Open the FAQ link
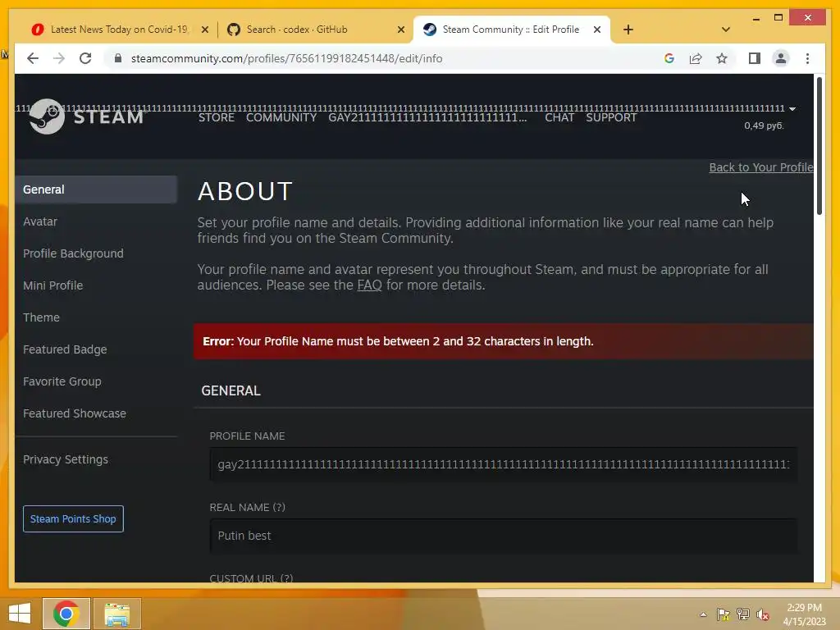Image resolution: width=840 pixels, height=630 pixels. pyautogui.click(x=369, y=285)
